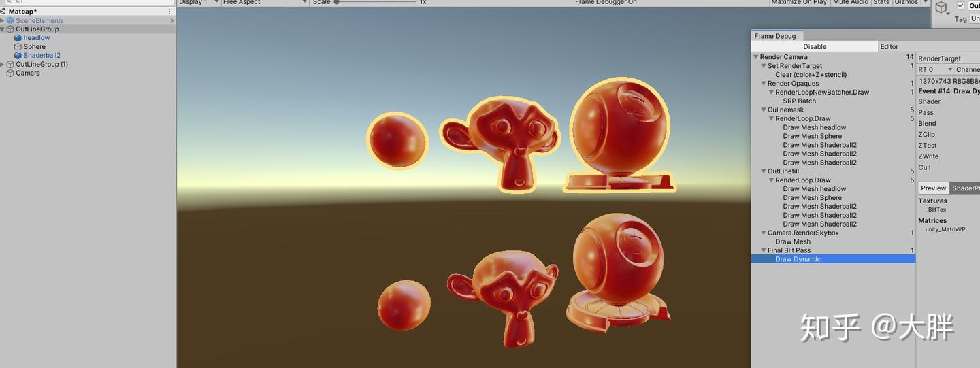Screen dimensions: 980x368
Task: Open the Tag dropdown in Inspector
Action: point(975,19)
